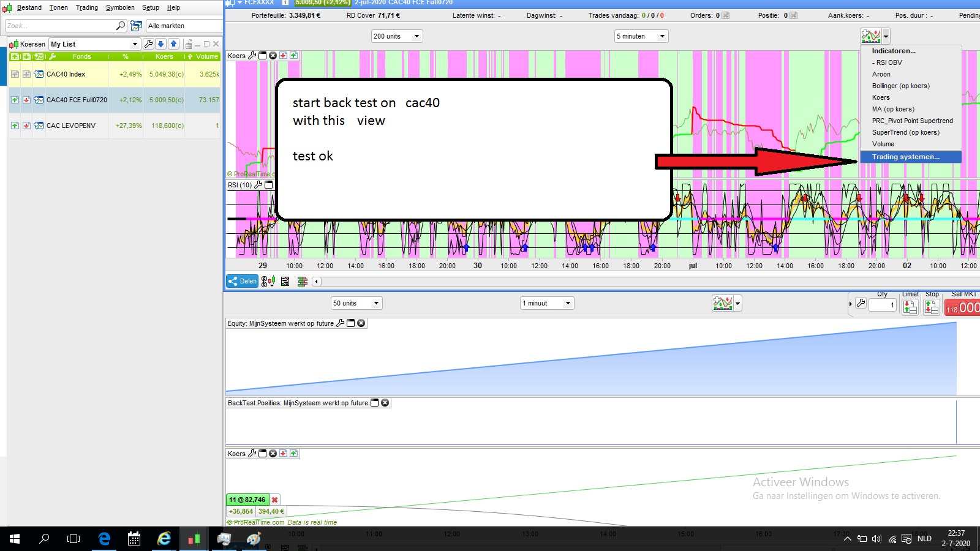Open the 1 minuut timeframe dropdown

coord(547,303)
